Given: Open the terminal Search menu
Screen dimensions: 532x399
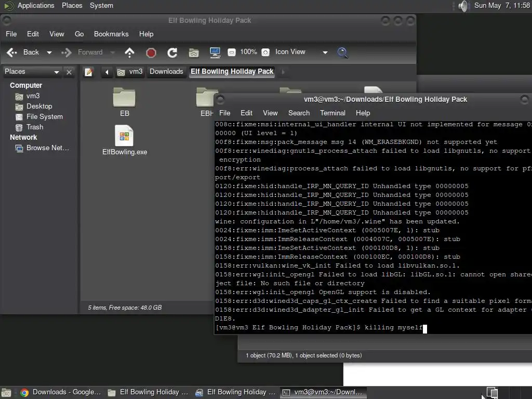Looking at the screenshot, I should (299, 113).
